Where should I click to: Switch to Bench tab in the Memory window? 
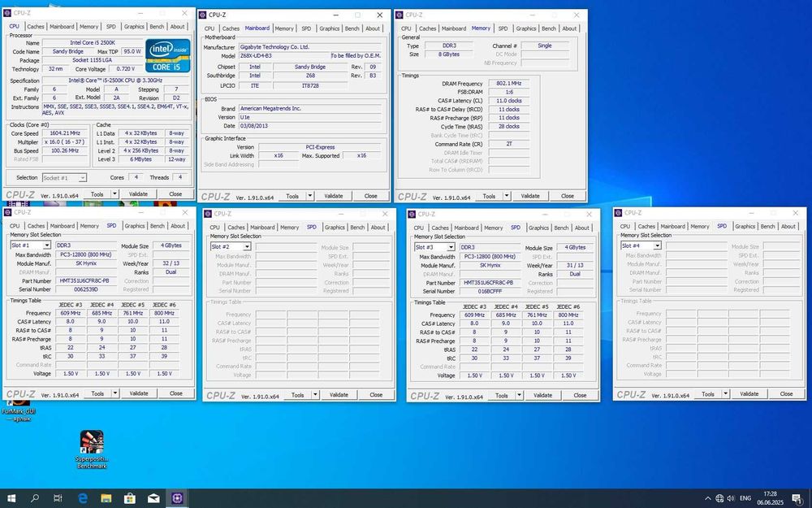(549, 28)
